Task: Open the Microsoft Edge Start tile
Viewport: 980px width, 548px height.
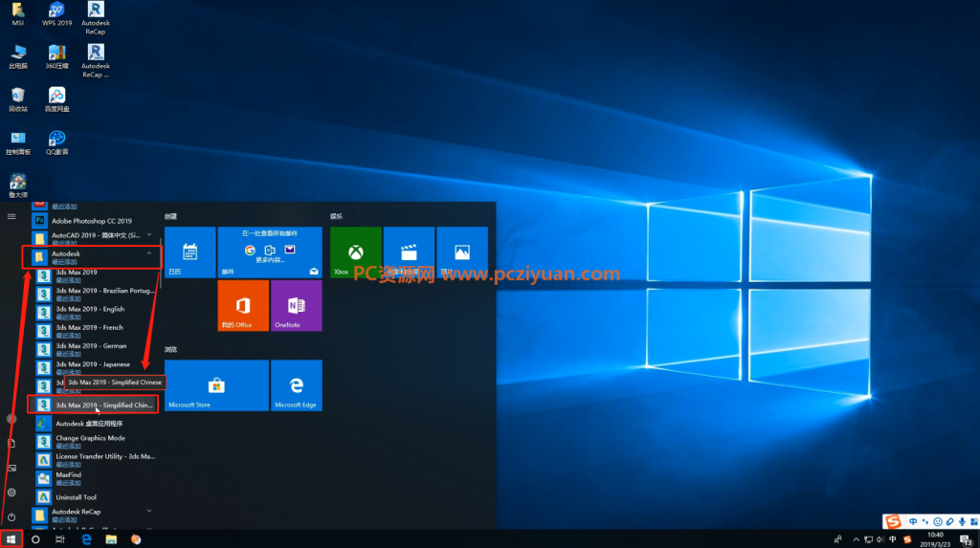Action: [297, 384]
